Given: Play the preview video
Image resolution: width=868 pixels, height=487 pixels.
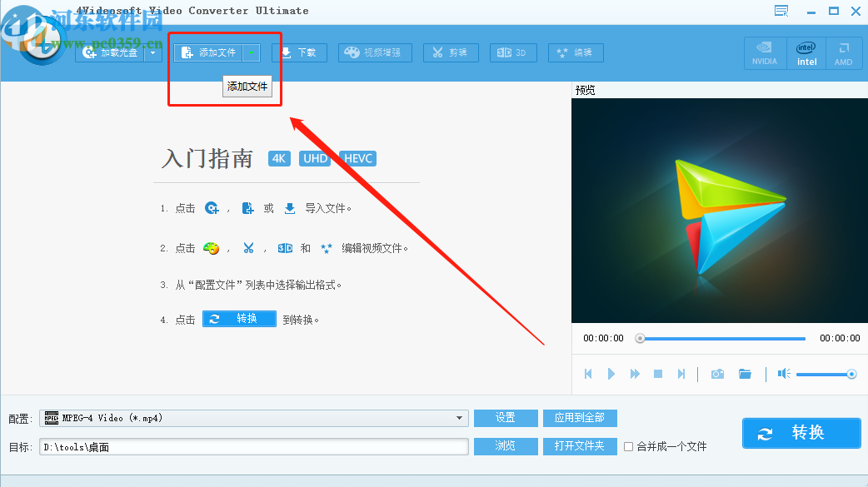Looking at the screenshot, I should point(611,374).
